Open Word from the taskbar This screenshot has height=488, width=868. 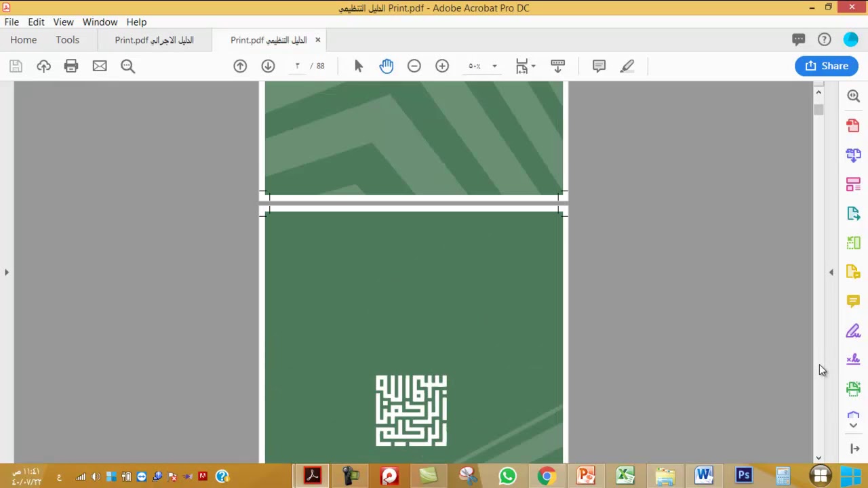coord(704,476)
